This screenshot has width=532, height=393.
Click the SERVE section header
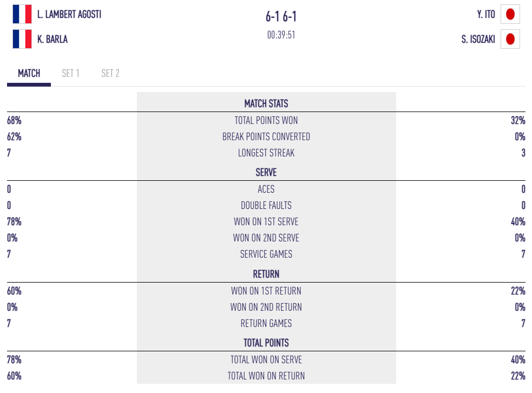point(266,173)
